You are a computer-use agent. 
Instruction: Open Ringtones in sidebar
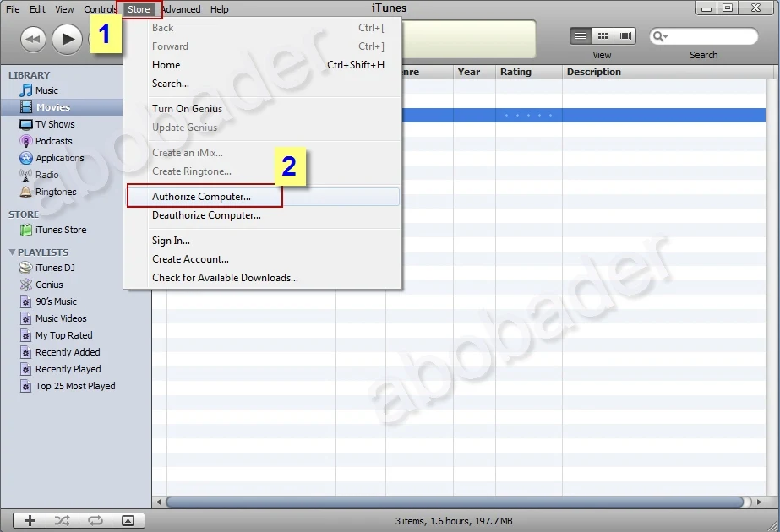[48, 192]
